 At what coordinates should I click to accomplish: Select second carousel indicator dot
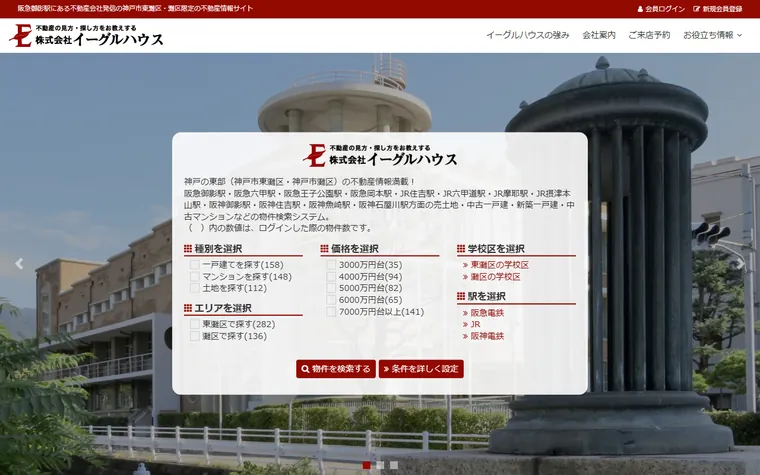[x=380, y=465]
